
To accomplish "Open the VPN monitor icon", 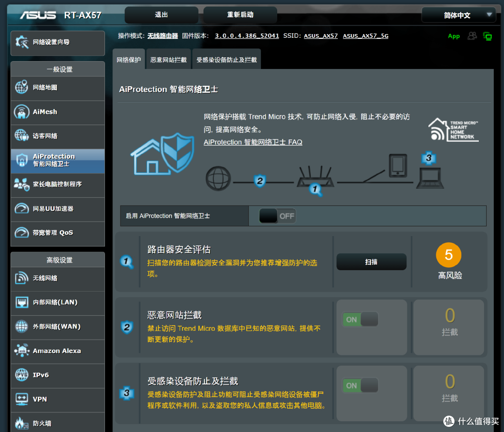I will [21, 399].
